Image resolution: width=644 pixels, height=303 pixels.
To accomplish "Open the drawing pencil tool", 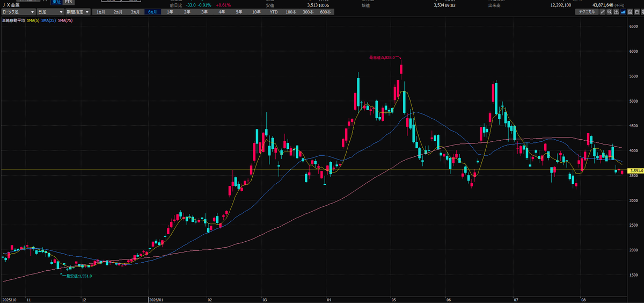I will click(x=603, y=12).
